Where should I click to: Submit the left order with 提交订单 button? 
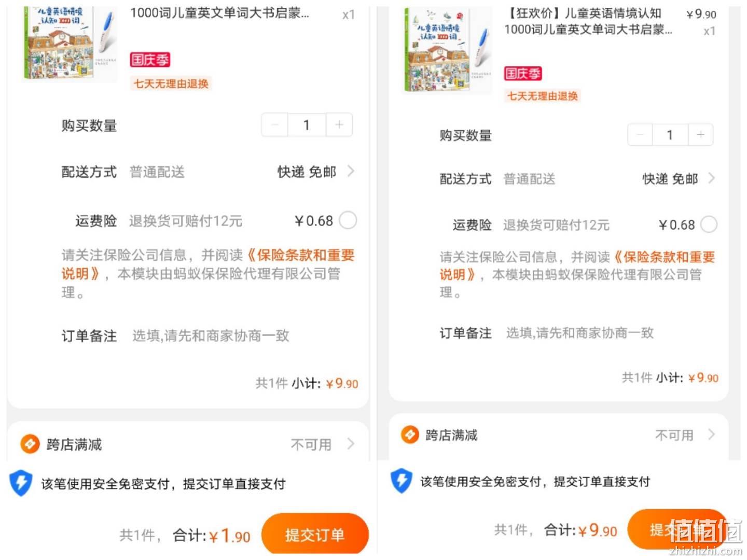click(x=315, y=535)
